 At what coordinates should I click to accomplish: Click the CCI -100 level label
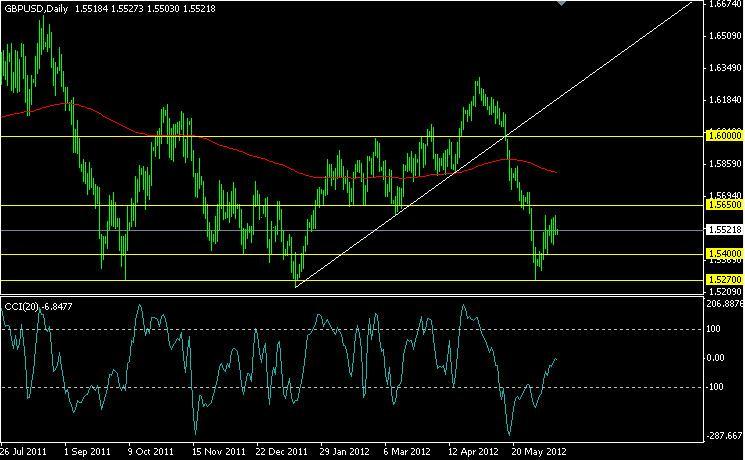pyautogui.click(x=715, y=387)
